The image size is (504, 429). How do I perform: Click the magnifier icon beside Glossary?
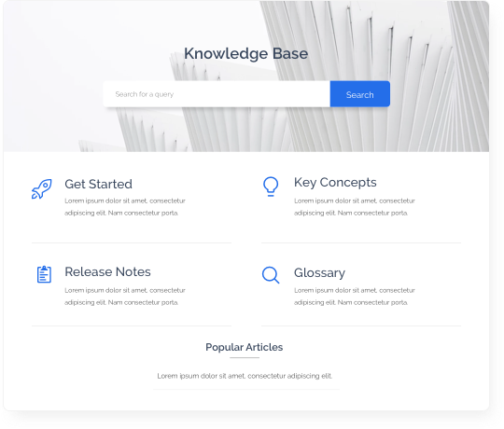coord(271,275)
